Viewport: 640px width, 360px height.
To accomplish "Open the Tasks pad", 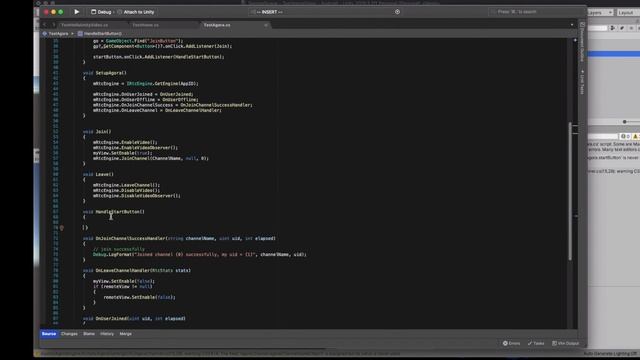I will 536,343.
